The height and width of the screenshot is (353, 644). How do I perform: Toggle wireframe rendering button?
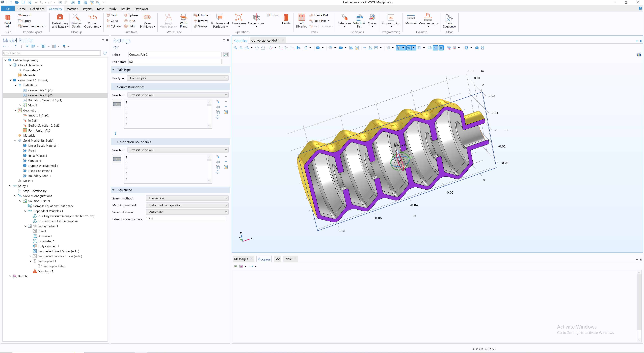(430, 48)
